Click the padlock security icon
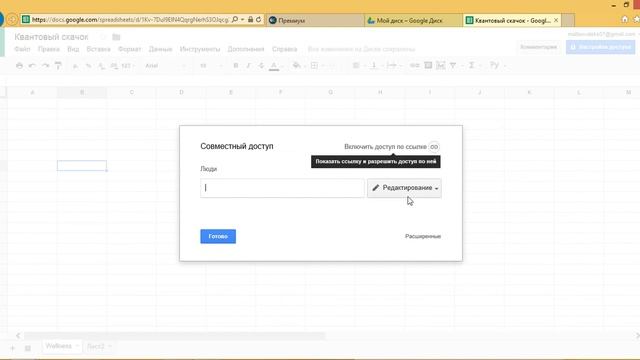 [250, 20]
